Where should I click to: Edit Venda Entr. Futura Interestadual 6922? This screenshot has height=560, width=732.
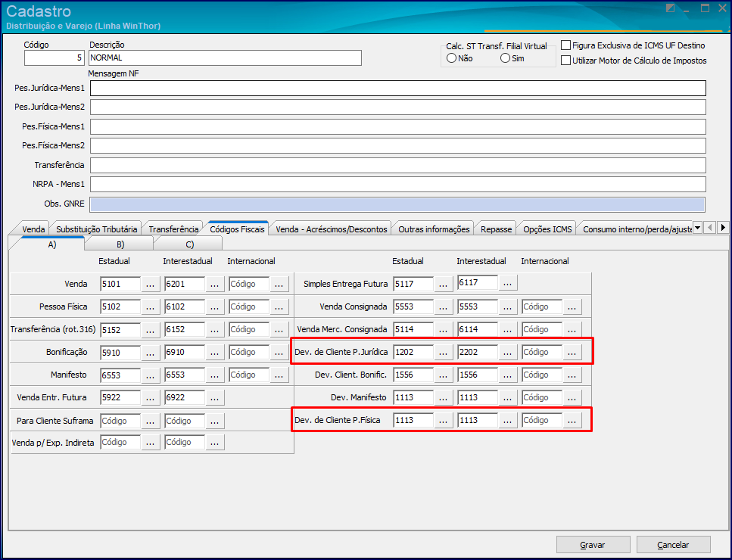click(185, 397)
